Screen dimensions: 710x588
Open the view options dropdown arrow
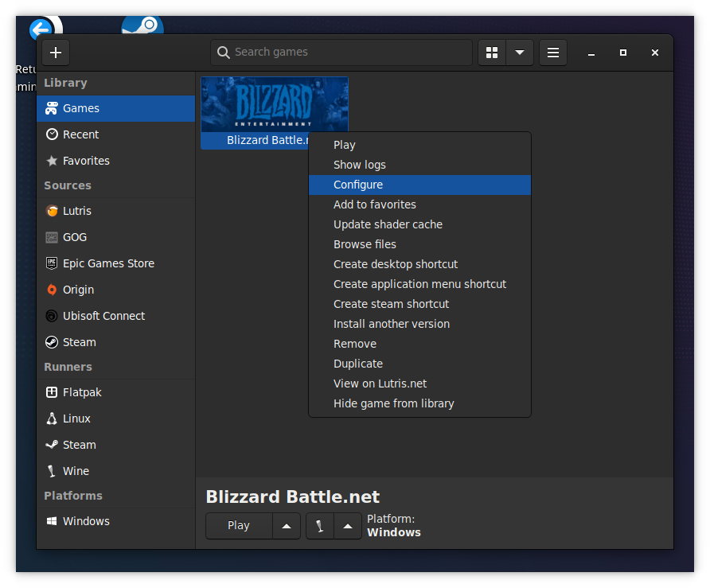[520, 53]
